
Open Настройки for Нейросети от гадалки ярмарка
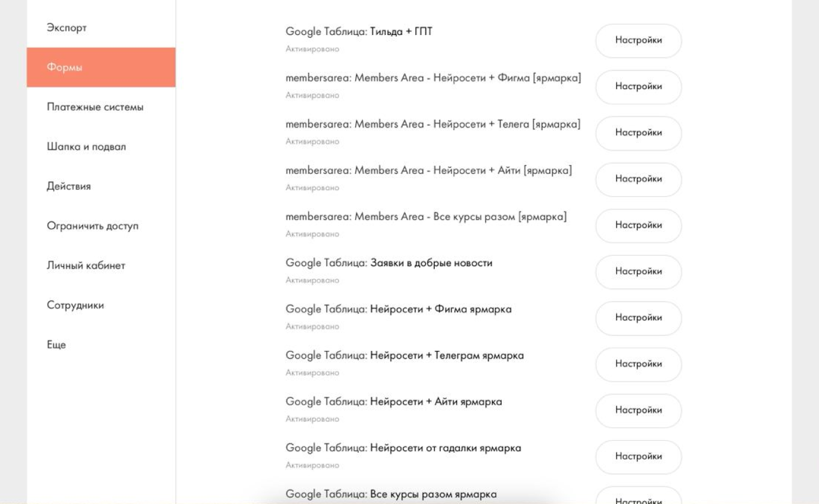pos(638,457)
